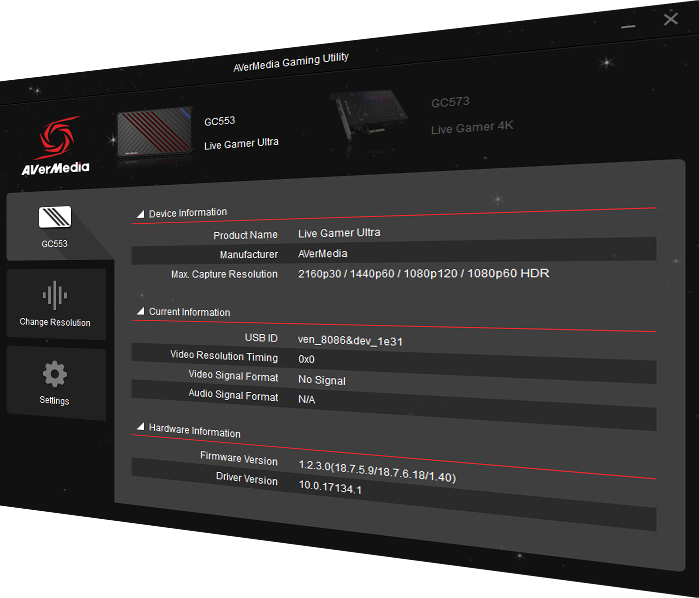
Task: Open the Change Resolution waveform icon
Action: 55,295
